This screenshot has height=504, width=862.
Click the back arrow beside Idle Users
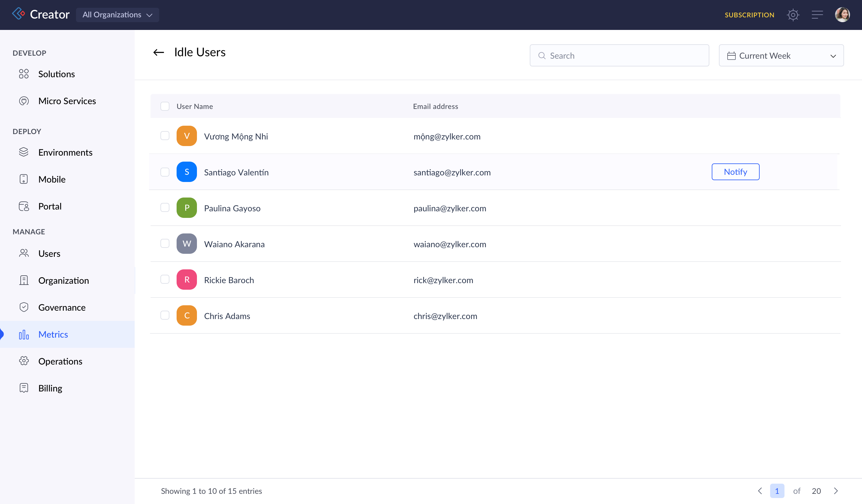[x=158, y=52]
